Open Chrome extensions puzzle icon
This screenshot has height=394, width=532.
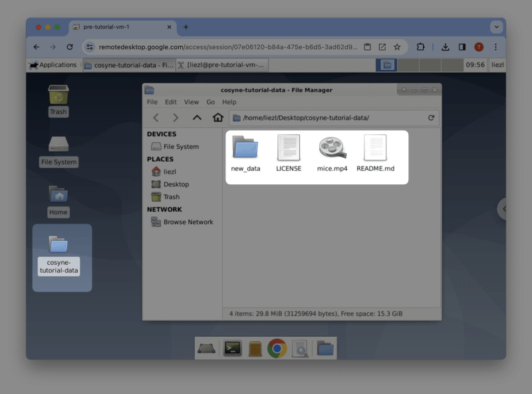coord(420,47)
